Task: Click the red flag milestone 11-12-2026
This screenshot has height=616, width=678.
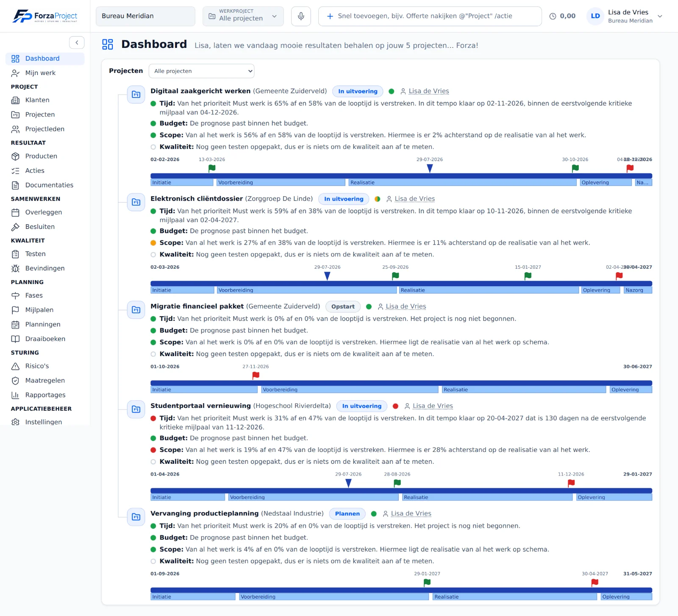Action: coord(571,483)
